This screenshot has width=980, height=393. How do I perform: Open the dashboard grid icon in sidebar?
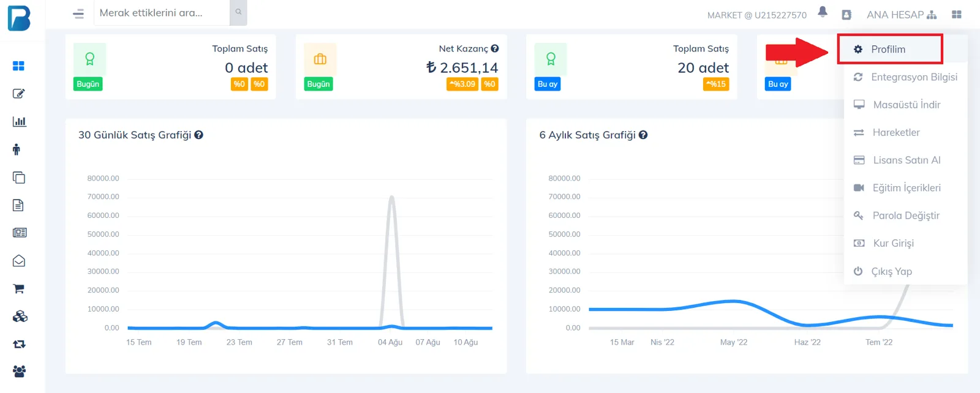19,65
